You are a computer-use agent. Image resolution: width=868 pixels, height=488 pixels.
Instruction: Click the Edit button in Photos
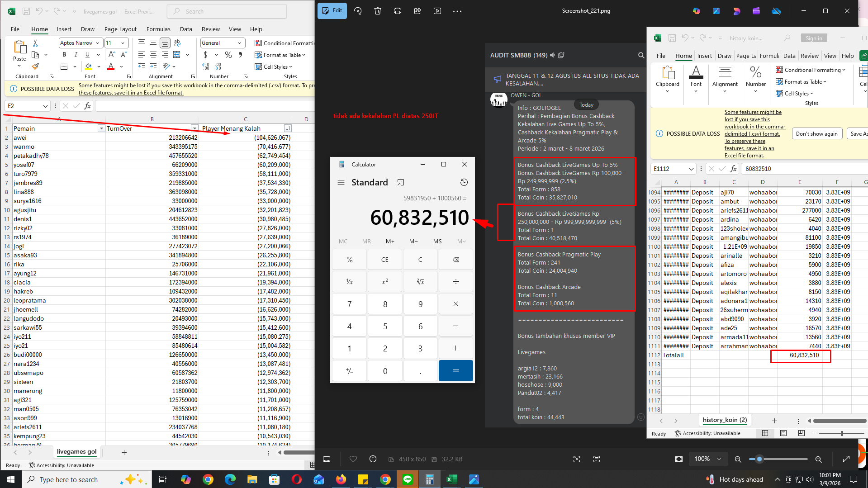coord(332,11)
